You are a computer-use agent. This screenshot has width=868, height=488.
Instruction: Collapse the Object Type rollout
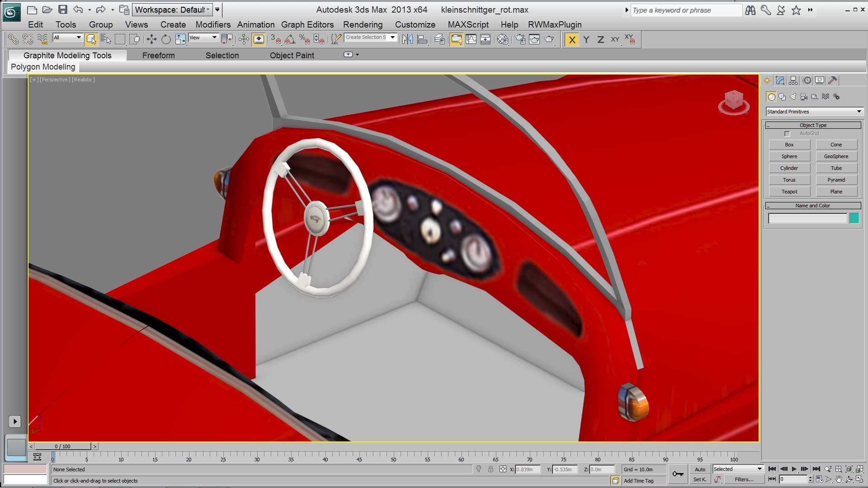click(x=813, y=125)
